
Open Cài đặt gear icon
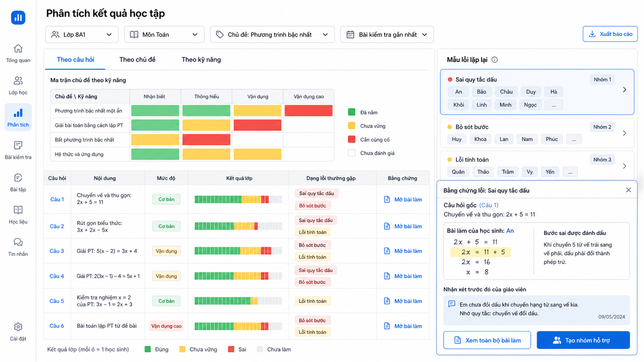pyautogui.click(x=18, y=327)
